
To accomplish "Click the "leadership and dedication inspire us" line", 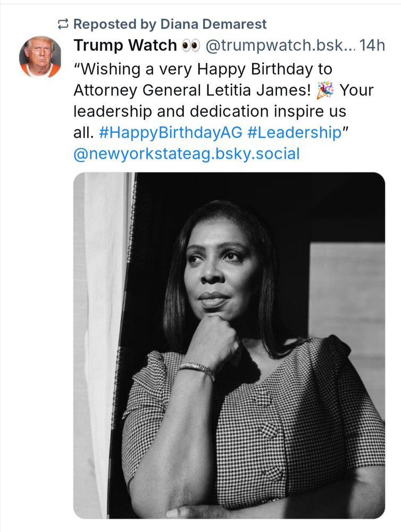I will (210, 112).
